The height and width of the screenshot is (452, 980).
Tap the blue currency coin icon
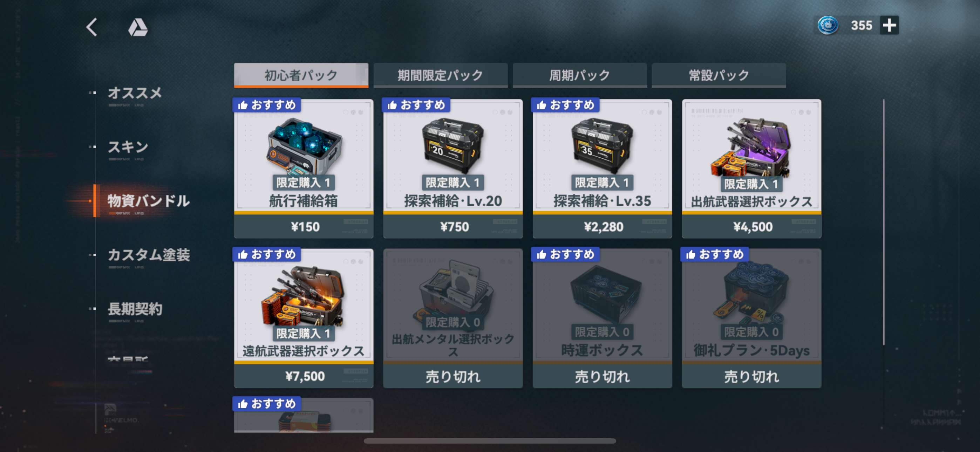click(828, 26)
